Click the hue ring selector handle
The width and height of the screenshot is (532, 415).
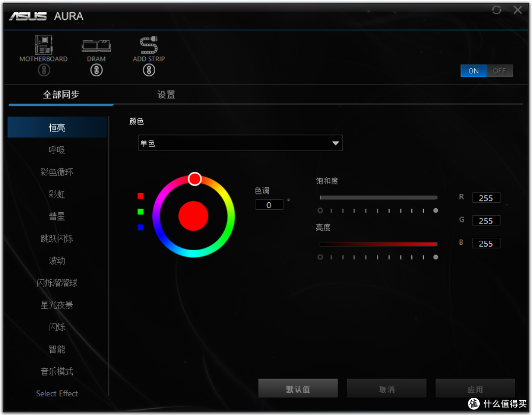[195, 179]
